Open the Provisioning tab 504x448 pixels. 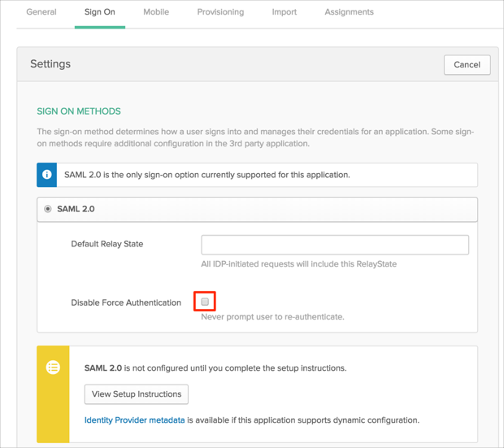(220, 12)
